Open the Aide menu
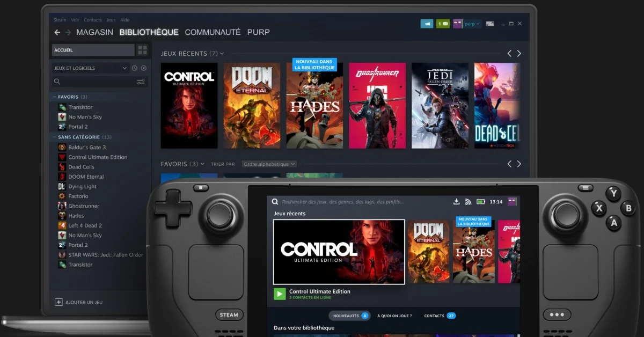Image resolution: width=644 pixels, height=337 pixels. (125, 20)
